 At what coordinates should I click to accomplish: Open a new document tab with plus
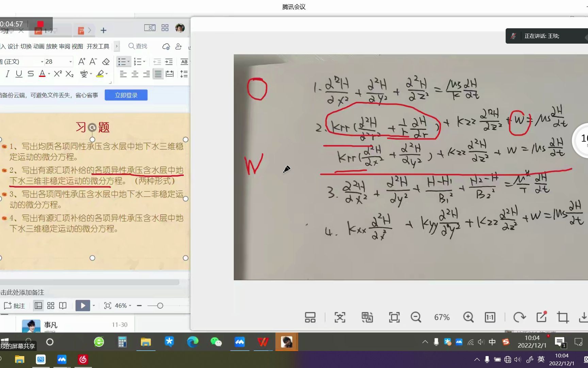103,30
